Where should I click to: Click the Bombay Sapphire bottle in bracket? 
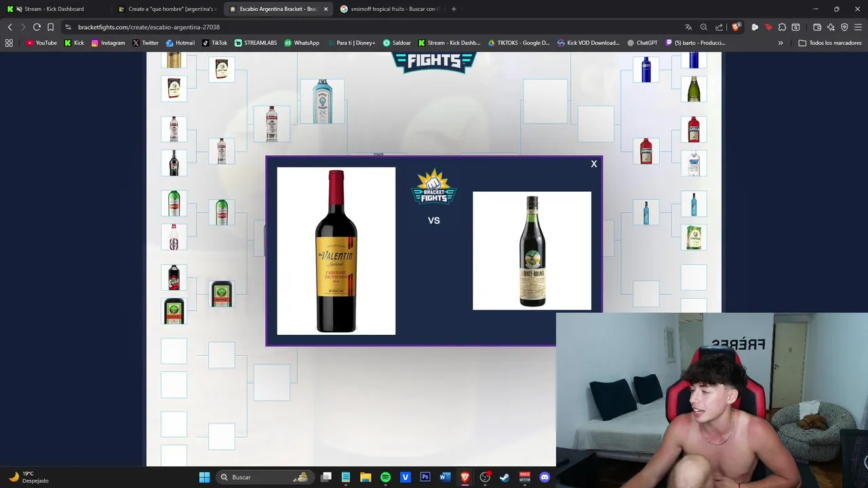[322, 102]
